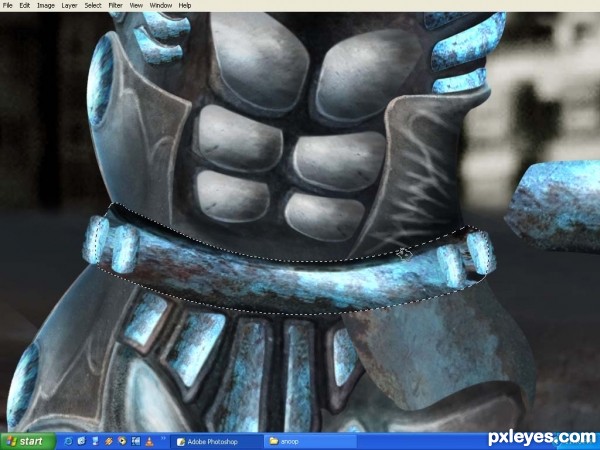Screen dimensions: 600x450
Task: Open the View menu
Action: coord(136,5)
